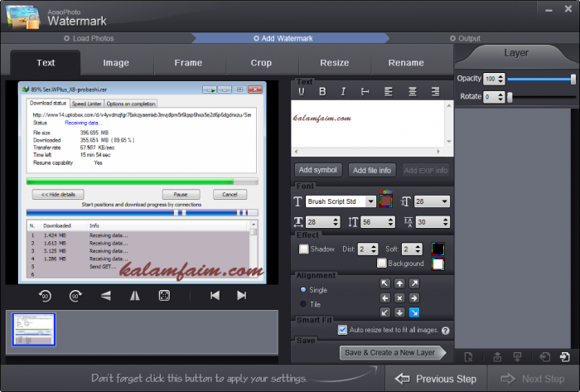
Task: Move layer down in Layer panel
Action: [x=518, y=357]
